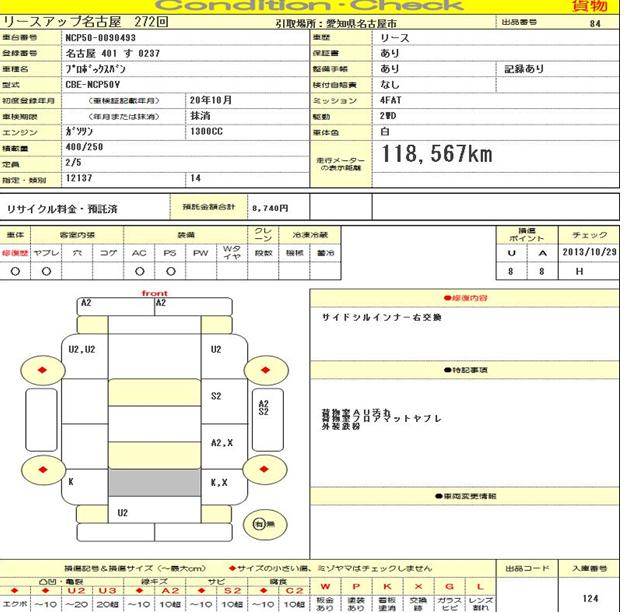The height and width of the screenshot is (613, 624).
Task: Click the rear-left wheel diamond marker
Action: tap(42, 467)
